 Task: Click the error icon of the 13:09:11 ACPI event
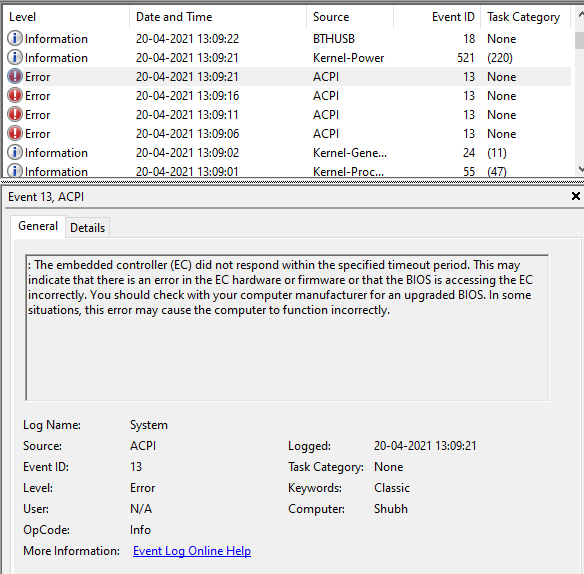tap(15, 114)
